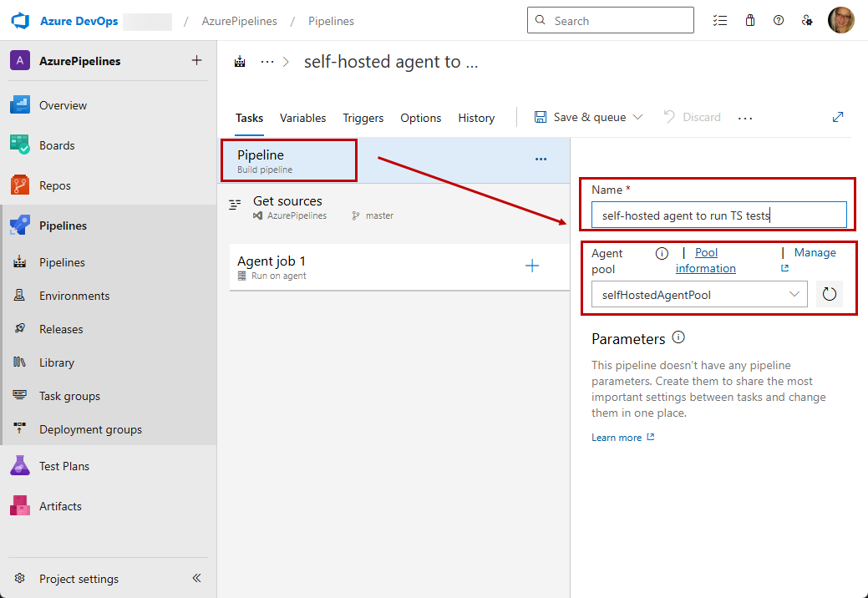Add a task to Agent job 1
The width and height of the screenshot is (868, 598).
[532, 266]
